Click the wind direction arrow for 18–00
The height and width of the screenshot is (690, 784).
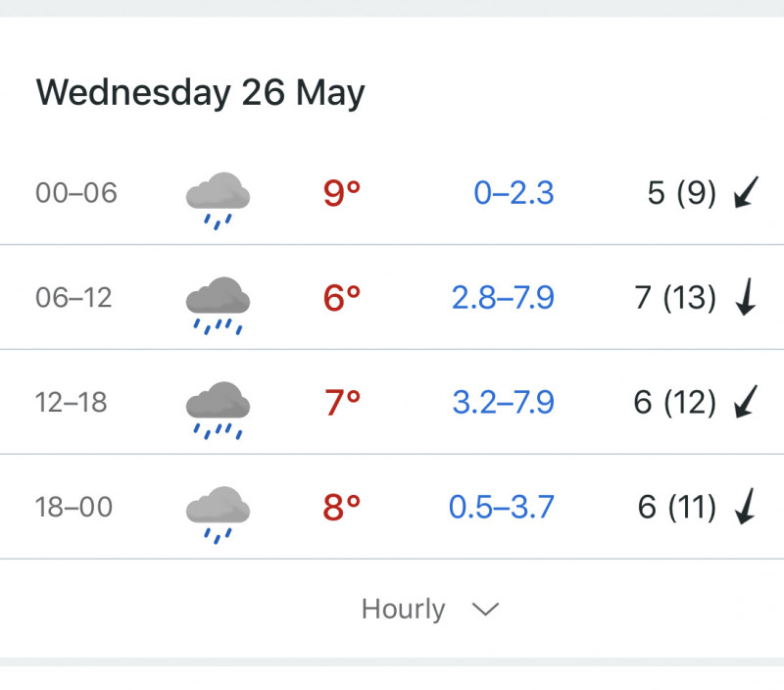(x=746, y=506)
